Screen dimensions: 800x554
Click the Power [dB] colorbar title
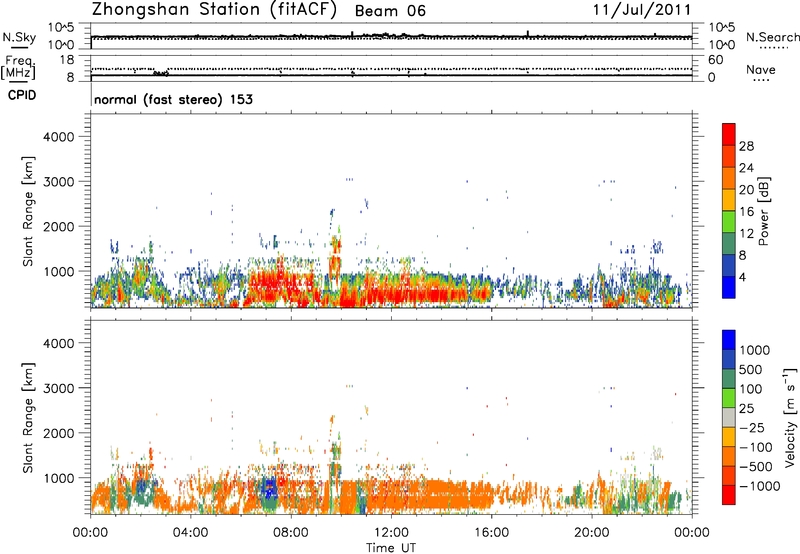763,211
